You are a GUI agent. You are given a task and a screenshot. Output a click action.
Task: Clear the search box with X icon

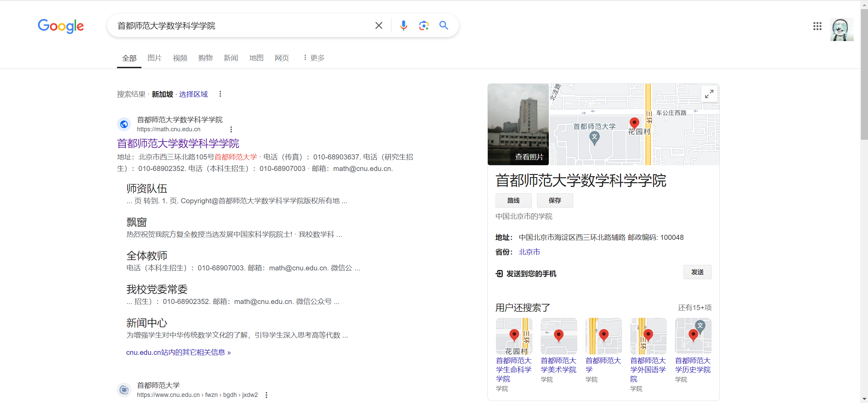[379, 25]
